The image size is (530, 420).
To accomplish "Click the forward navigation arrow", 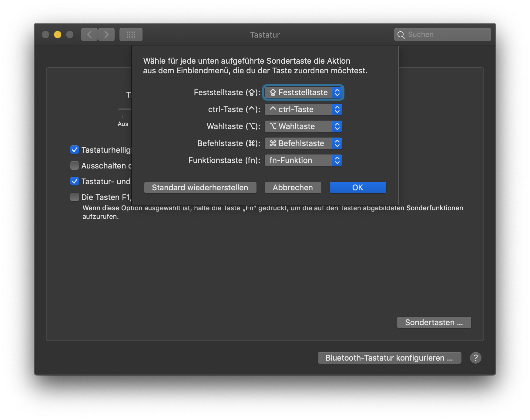I will [x=106, y=35].
